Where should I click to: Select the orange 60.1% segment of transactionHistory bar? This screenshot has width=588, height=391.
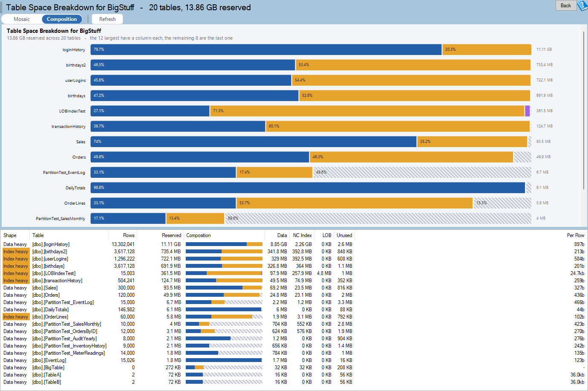click(398, 126)
